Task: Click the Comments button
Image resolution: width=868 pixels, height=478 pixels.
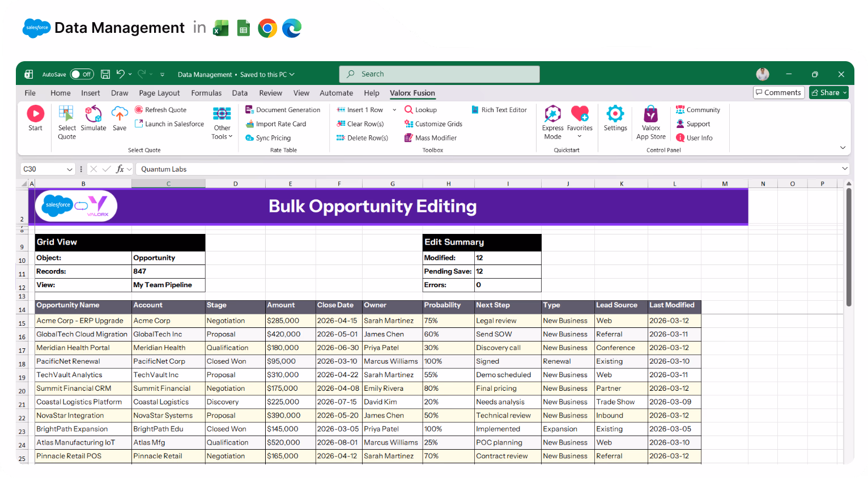Action: 778,92
